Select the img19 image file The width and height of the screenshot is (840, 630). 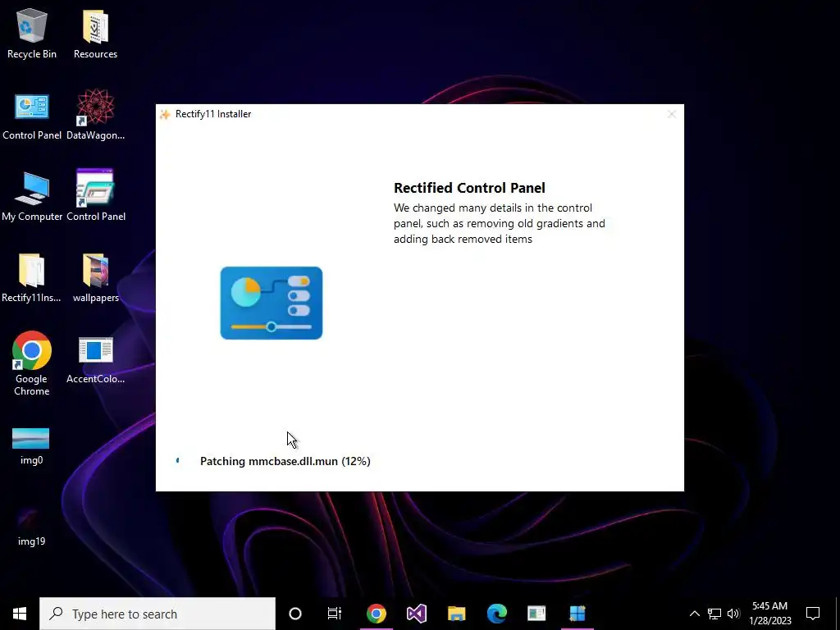[31, 527]
